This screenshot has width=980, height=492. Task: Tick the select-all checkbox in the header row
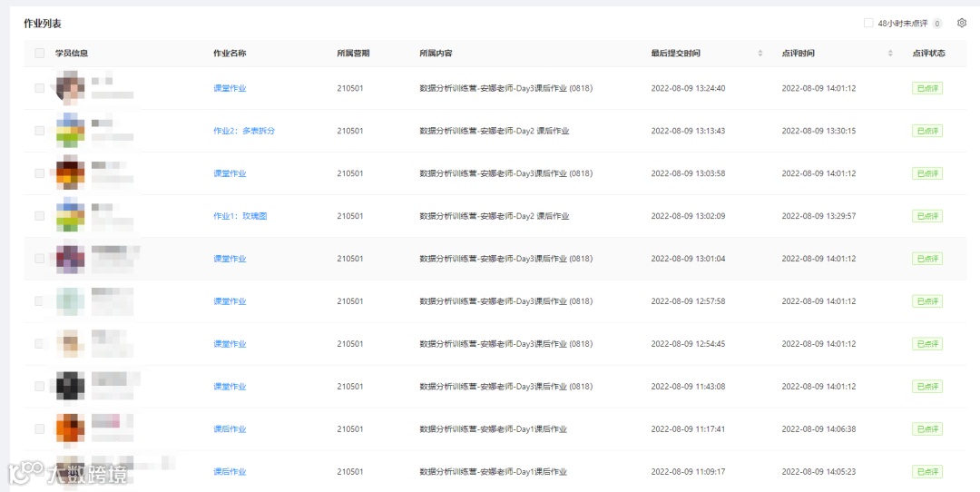39,54
